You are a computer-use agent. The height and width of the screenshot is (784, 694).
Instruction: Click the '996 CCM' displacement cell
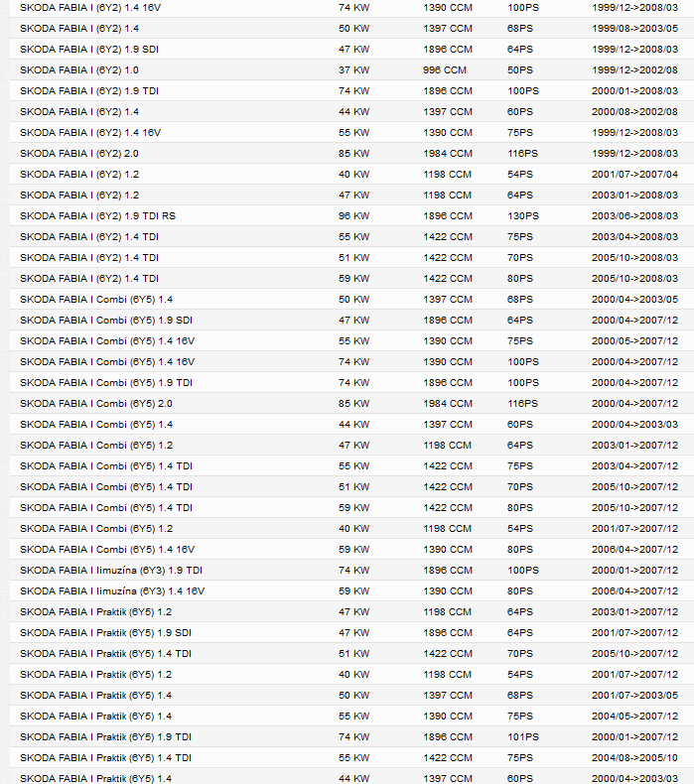click(445, 70)
